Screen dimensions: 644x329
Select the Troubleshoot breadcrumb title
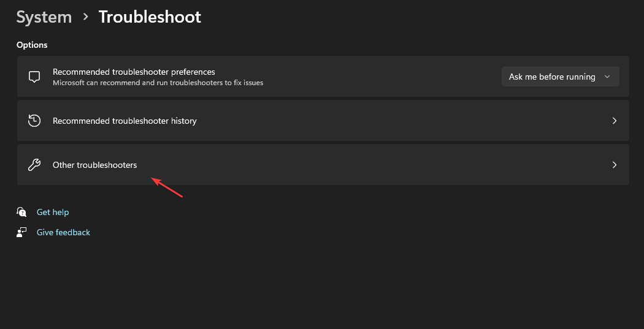click(x=150, y=17)
